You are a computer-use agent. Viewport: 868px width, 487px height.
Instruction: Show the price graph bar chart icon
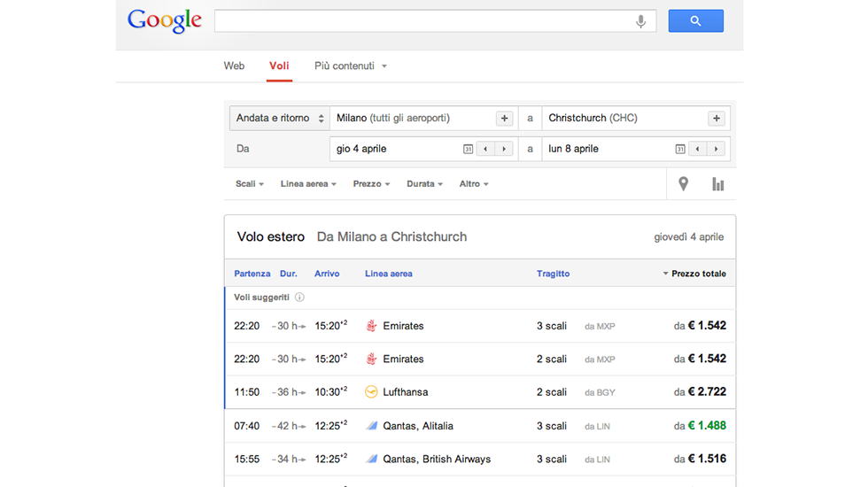[717, 184]
